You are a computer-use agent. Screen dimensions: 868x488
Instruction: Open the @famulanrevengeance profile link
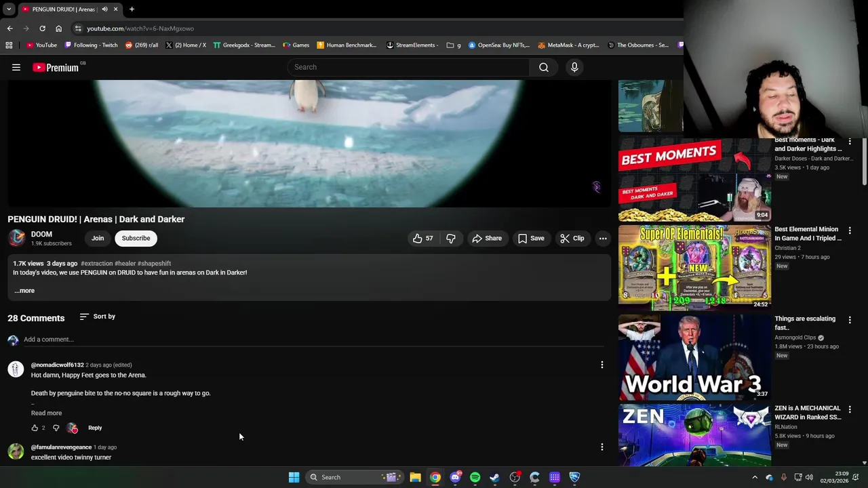pos(61,447)
